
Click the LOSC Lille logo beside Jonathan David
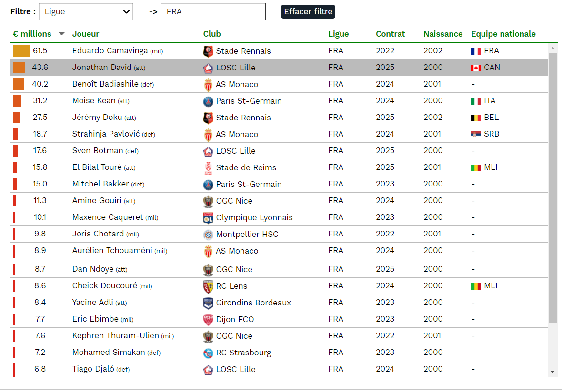pos(208,68)
